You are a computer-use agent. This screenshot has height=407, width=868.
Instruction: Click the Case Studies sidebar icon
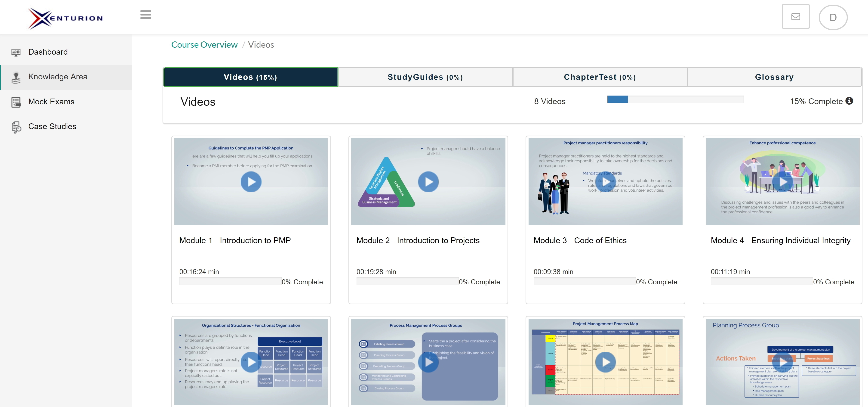tap(16, 127)
